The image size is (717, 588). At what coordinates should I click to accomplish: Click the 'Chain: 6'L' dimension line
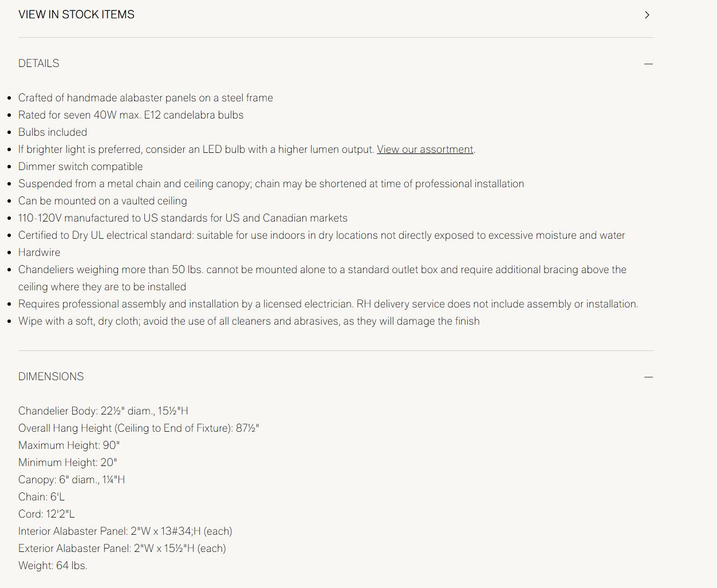click(41, 497)
